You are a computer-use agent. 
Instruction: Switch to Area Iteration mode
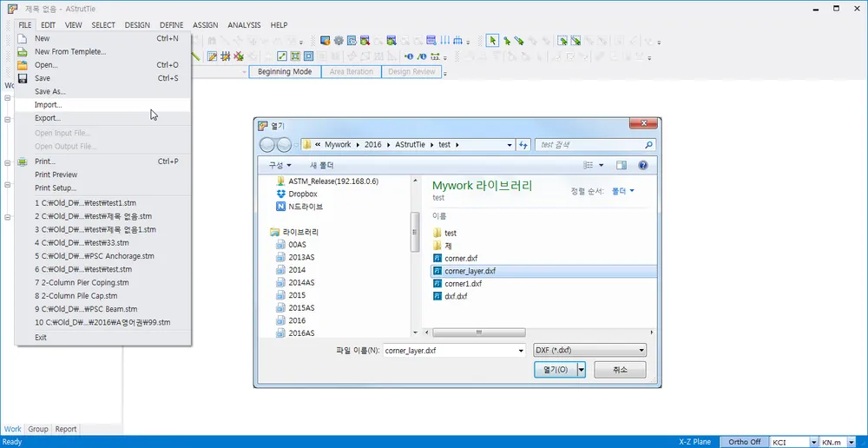351,71
